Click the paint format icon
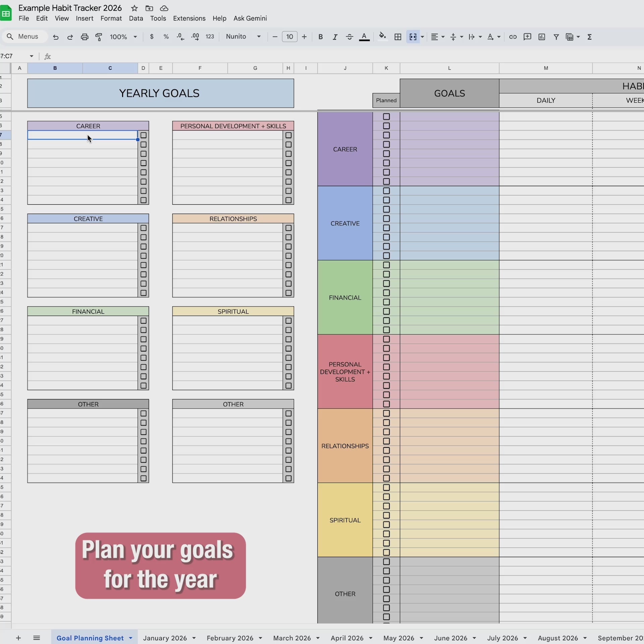This screenshot has width=644, height=644. (x=99, y=37)
